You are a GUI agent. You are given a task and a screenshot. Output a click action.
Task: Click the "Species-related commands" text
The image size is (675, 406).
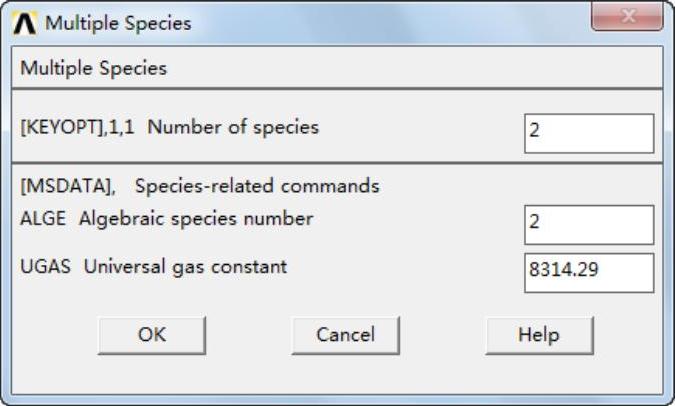pyautogui.click(x=257, y=186)
